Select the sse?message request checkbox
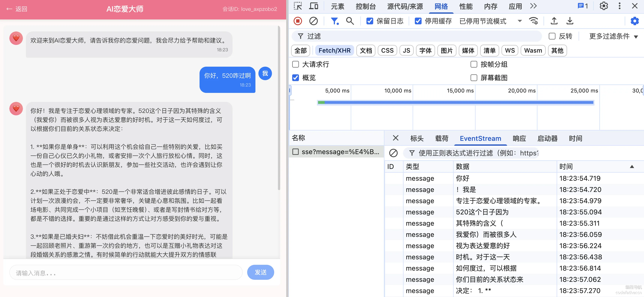644x297 pixels. pyautogui.click(x=296, y=152)
